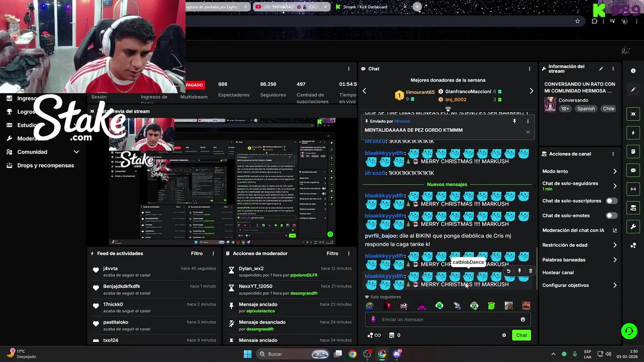This screenshot has height=362, width=644.
Task: Click the weather widget showing 17°C
Action: 21,354
